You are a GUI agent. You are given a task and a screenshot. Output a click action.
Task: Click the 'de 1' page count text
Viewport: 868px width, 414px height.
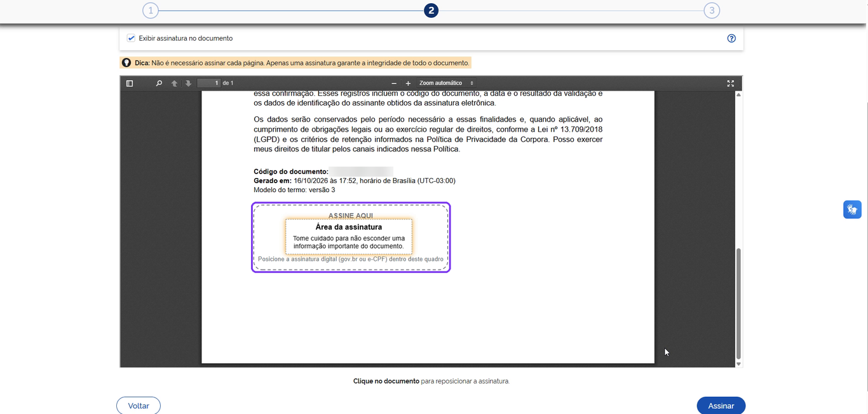tap(228, 83)
